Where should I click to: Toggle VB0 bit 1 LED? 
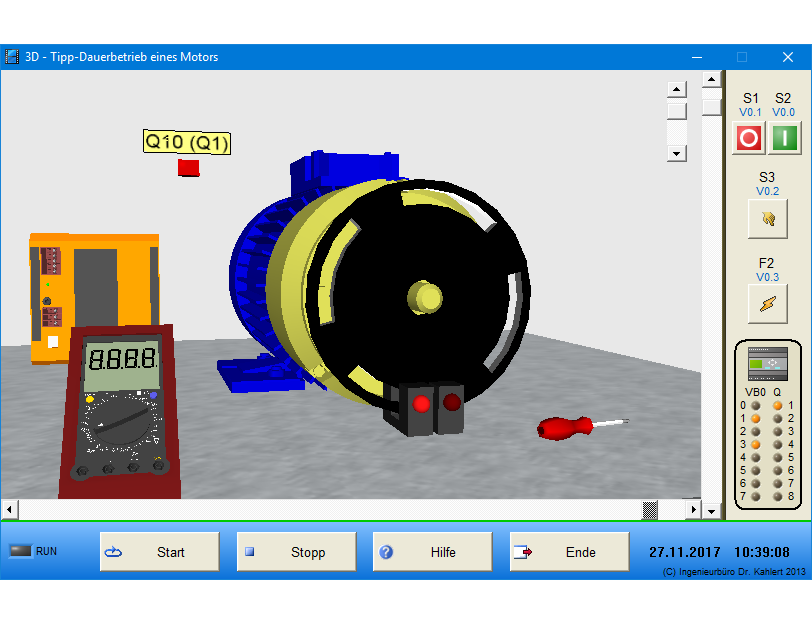tap(756, 418)
